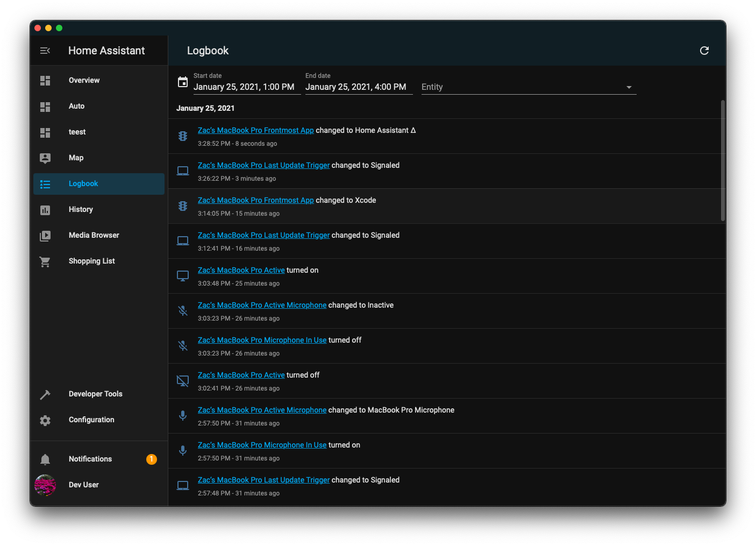Open the Dev User profile
Screen dimensions: 756x546
click(99, 485)
